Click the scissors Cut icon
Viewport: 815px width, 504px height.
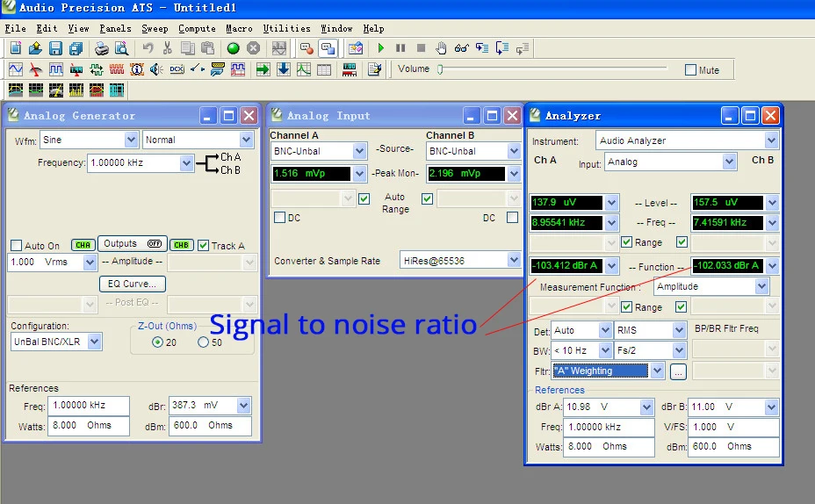168,48
